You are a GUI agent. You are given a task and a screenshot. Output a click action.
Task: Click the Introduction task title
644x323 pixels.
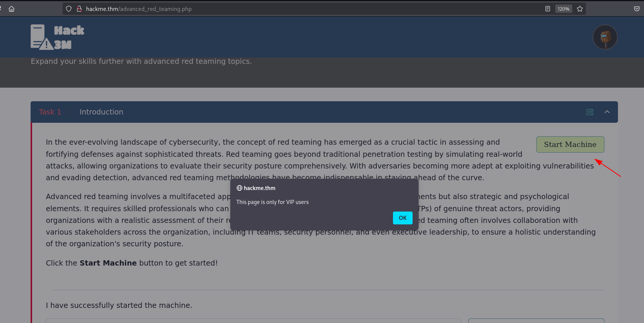point(101,112)
